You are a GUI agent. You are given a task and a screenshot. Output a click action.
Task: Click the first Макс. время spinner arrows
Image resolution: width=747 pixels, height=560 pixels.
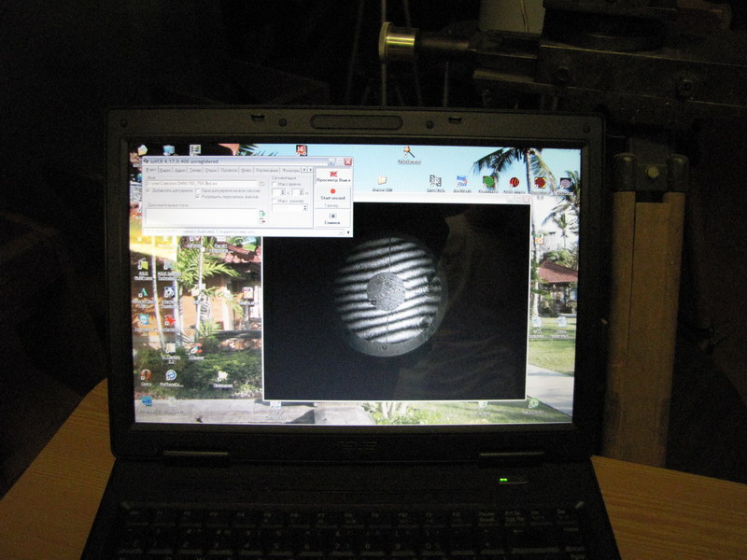[x=283, y=192]
